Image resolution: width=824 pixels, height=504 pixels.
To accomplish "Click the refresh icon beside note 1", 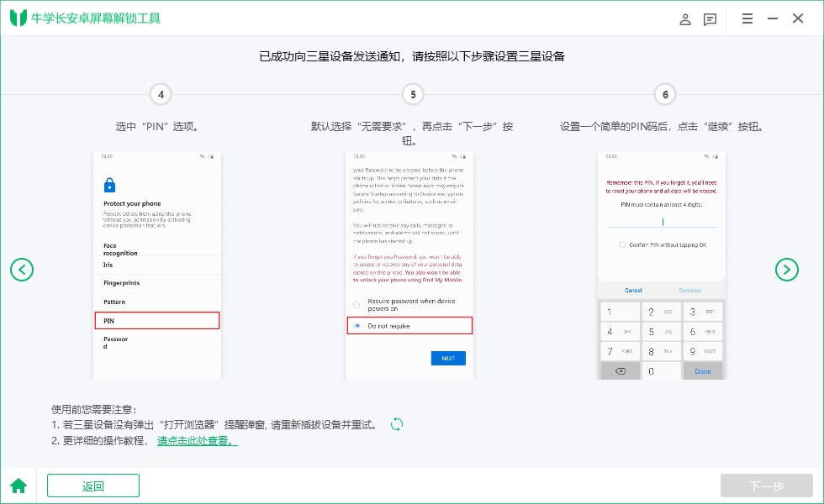I will tap(397, 424).
